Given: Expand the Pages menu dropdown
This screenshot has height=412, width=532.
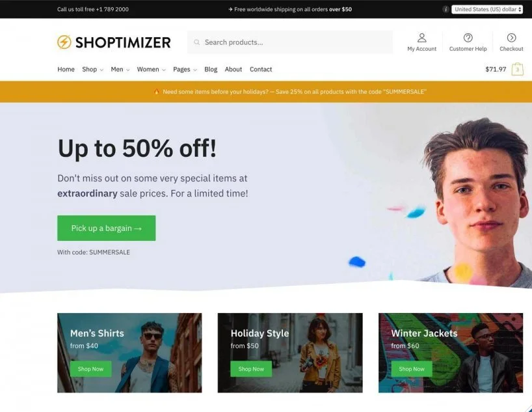Looking at the screenshot, I should (185, 69).
